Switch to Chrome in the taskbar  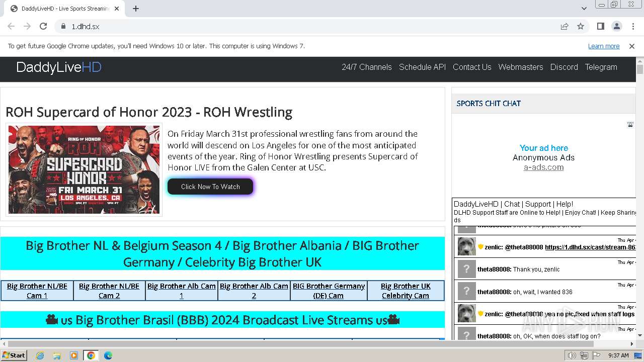click(91, 355)
